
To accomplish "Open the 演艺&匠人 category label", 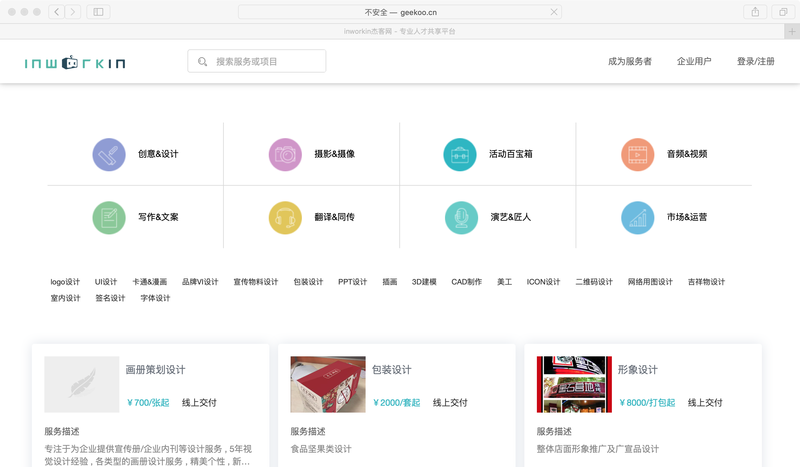I will (x=511, y=217).
